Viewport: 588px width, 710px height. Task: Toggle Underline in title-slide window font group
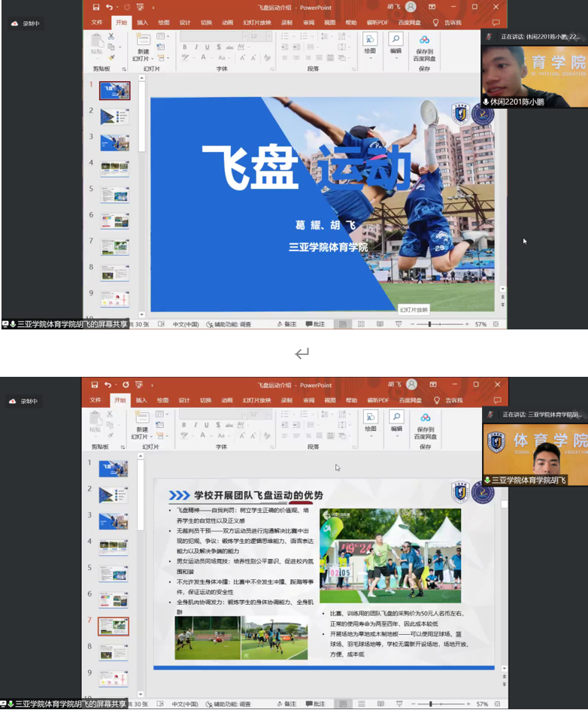click(208, 47)
